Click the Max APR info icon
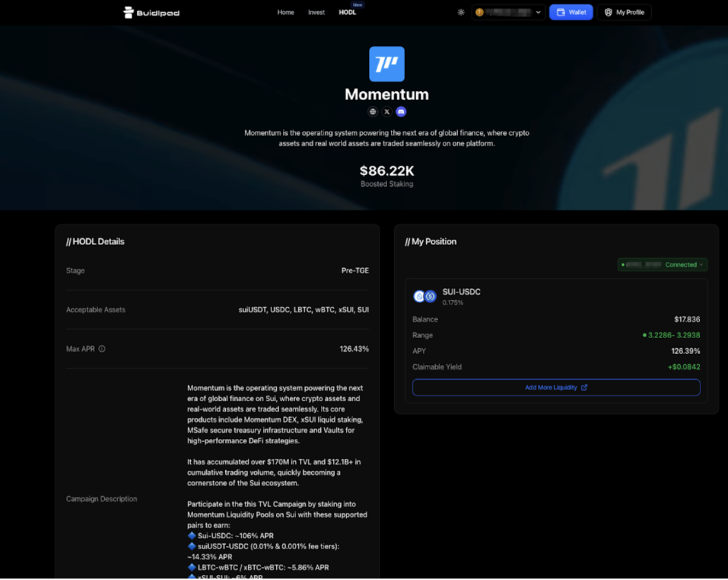Screen dimensions: 728x580 [102, 349]
